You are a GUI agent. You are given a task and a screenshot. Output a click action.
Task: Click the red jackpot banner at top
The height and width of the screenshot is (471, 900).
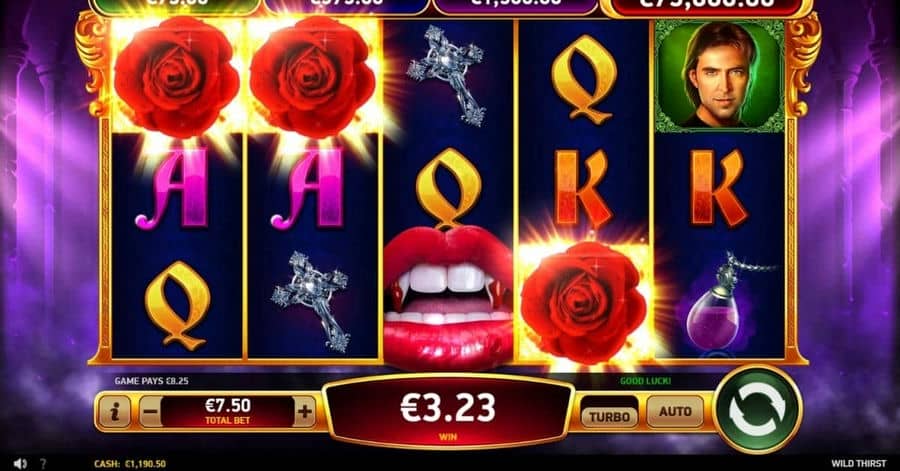(x=705, y=6)
